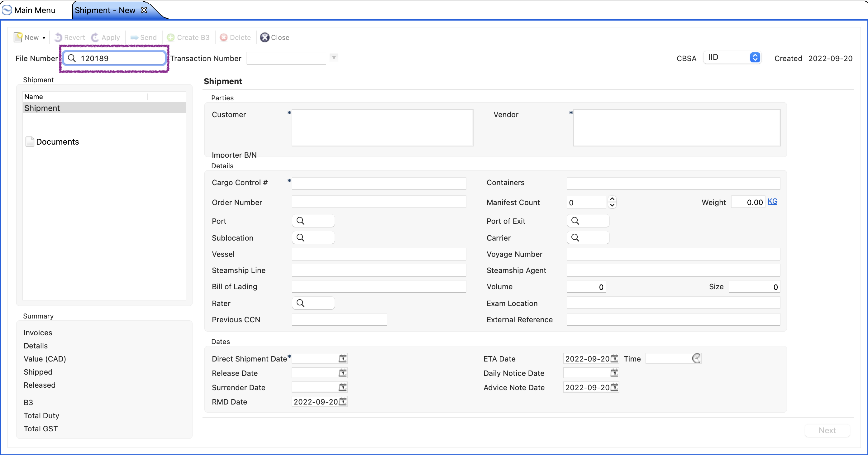This screenshot has width=868, height=455.
Task: Click the Steamship Line field
Action: [x=379, y=270]
